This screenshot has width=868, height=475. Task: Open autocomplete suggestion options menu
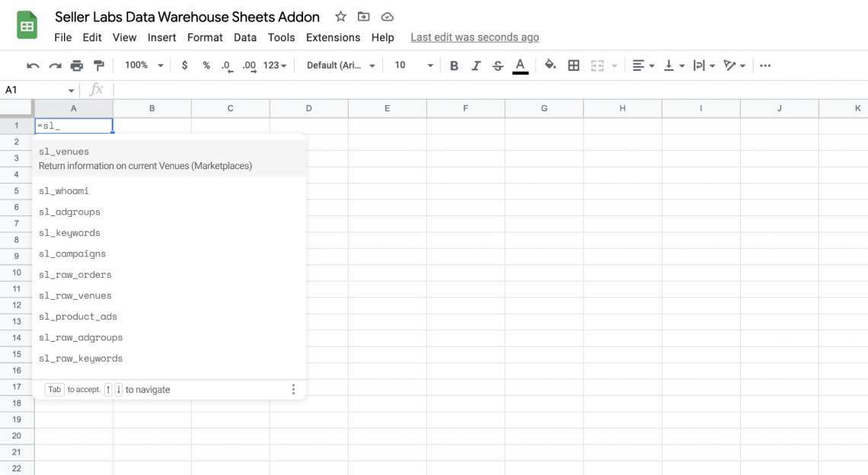[x=293, y=389]
